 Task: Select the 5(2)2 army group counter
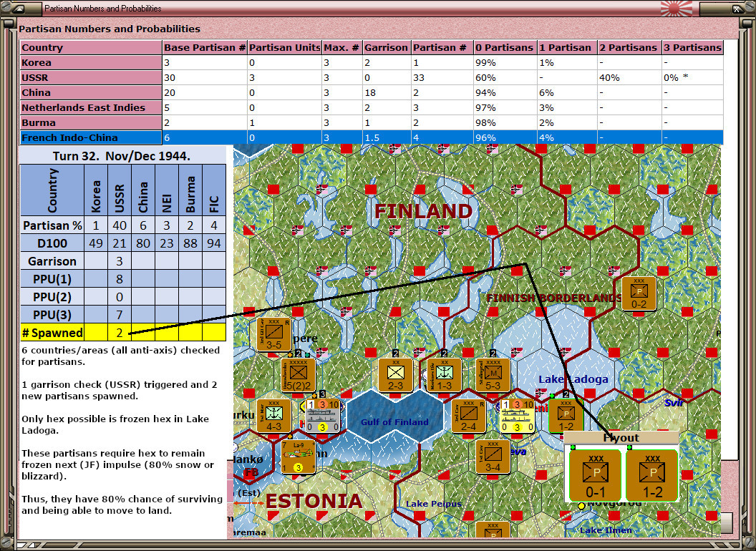click(x=299, y=374)
